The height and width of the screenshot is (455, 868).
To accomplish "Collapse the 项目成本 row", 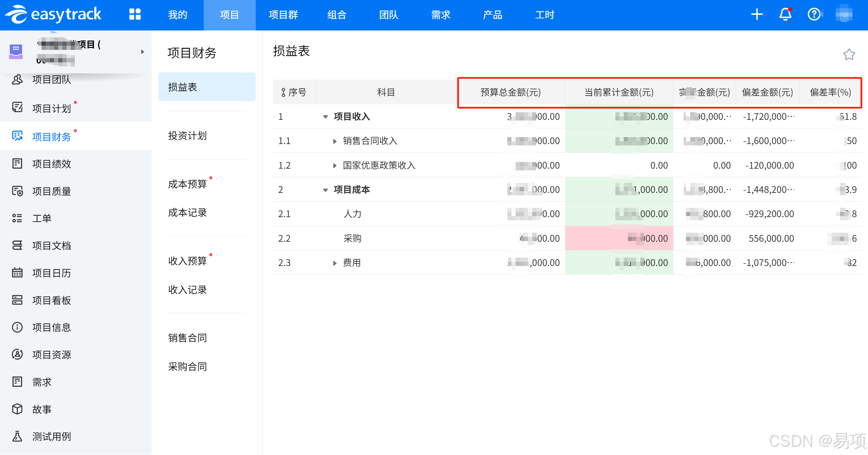I will click(x=325, y=190).
